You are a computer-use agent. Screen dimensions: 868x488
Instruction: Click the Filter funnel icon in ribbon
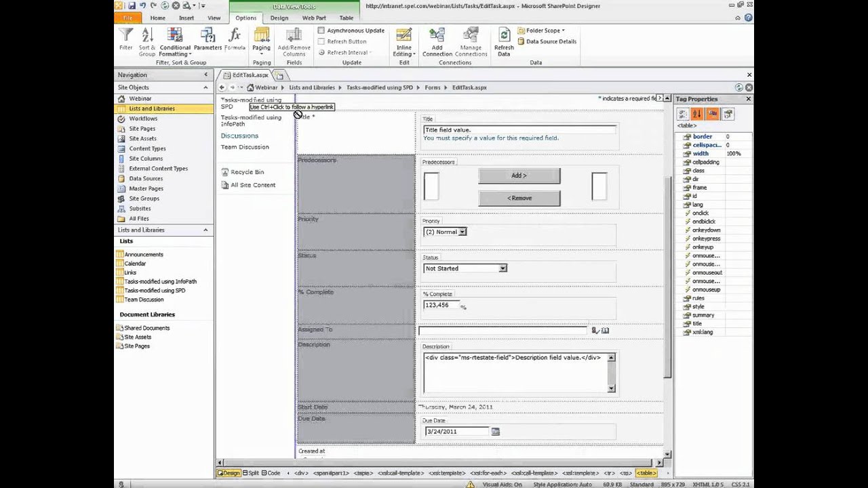click(x=126, y=35)
